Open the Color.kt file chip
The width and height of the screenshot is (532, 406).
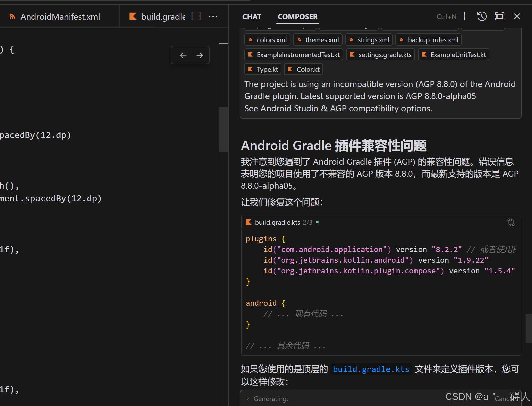(x=304, y=69)
